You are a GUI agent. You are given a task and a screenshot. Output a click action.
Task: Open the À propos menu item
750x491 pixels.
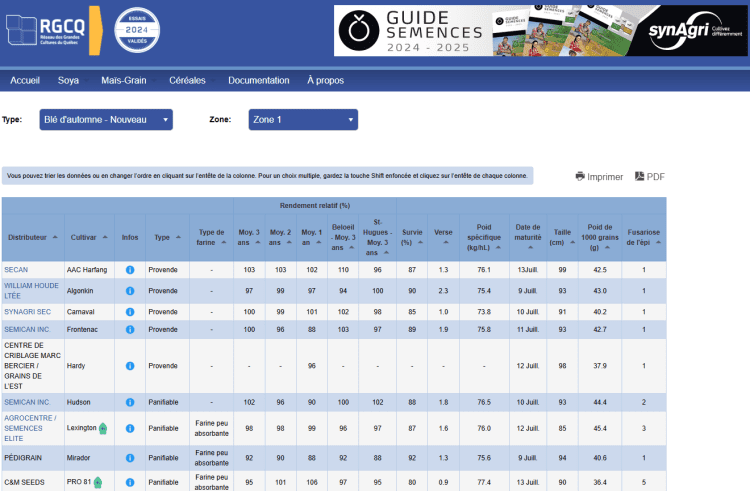point(326,80)
